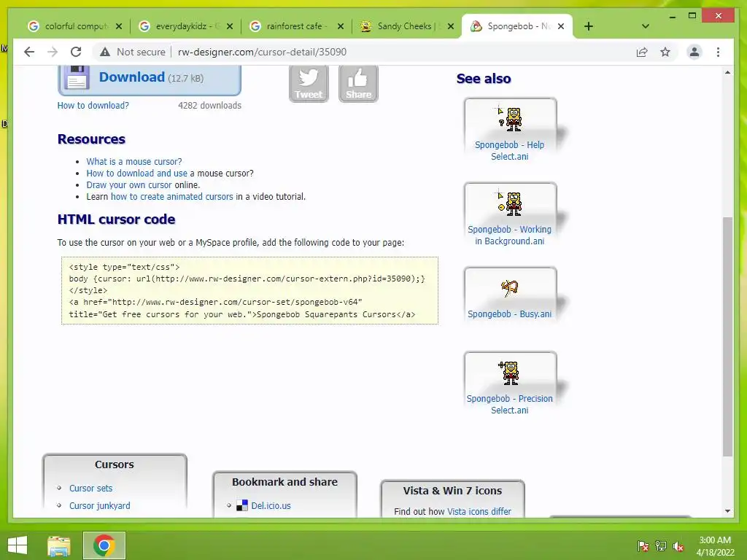Open Spongebob - Working in Background.ani link
747x560 pixels.
point(509,236)
